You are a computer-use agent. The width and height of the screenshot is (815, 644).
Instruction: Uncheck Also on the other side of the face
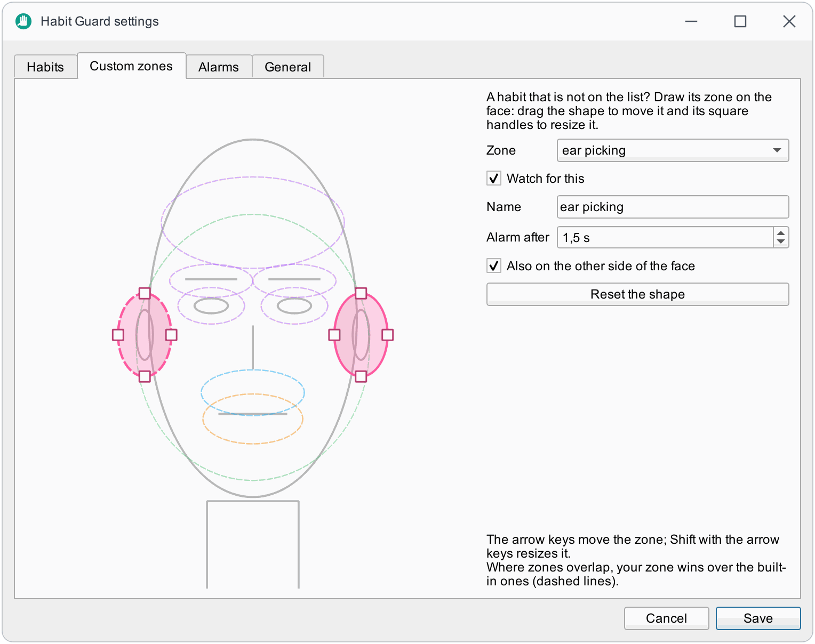[x=494, y=265]
